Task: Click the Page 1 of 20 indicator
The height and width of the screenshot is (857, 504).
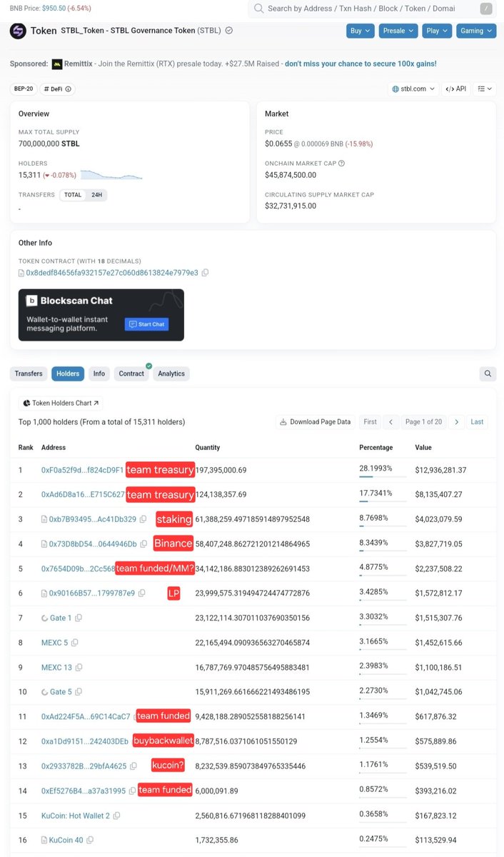Action: [x=423, y=422]
